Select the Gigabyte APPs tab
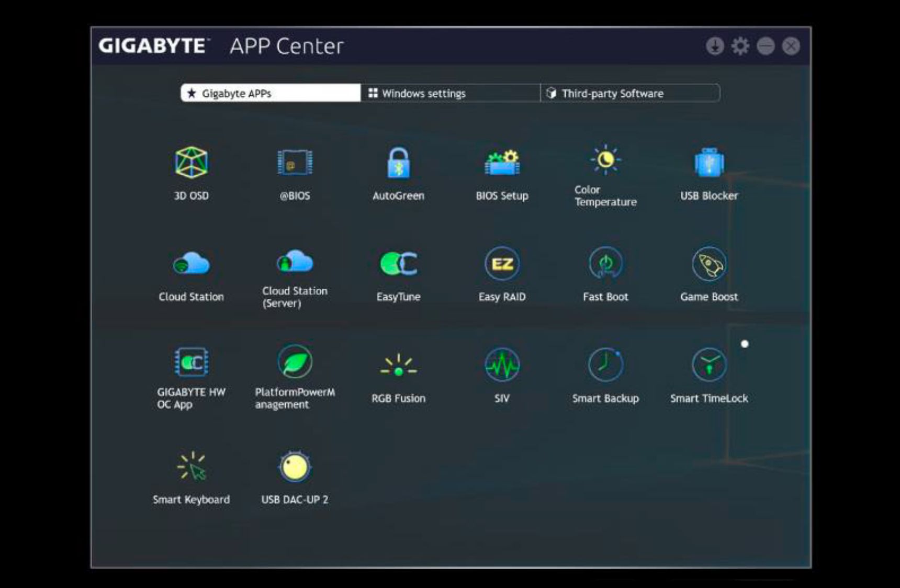Image resolution: width=900 pixels, height=588 pixels. (271, 93)
